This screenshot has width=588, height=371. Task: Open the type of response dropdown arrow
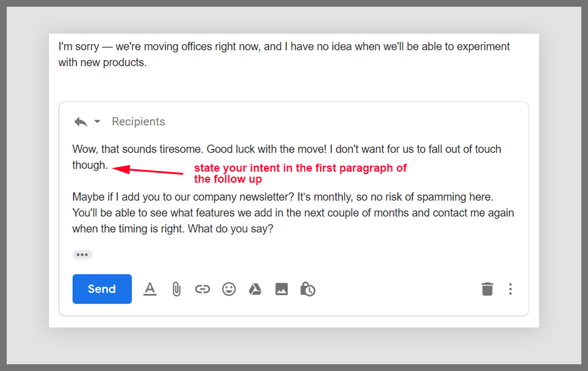point(97,121)
